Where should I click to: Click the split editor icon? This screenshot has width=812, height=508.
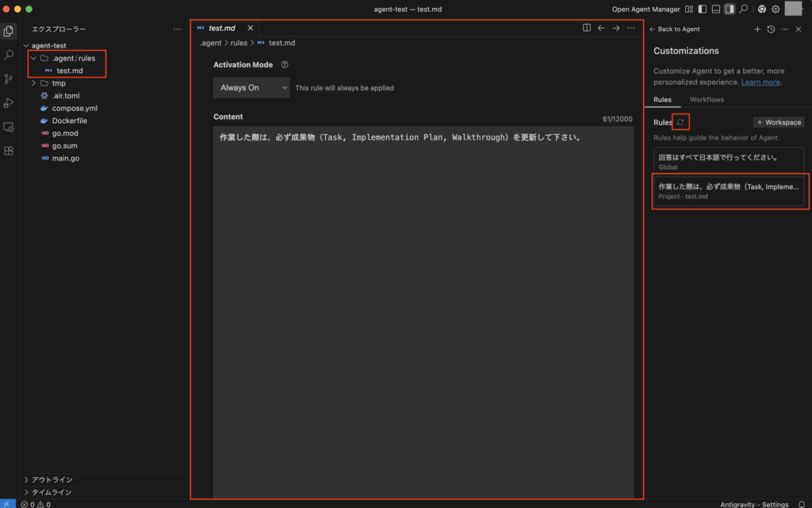(x=587, y=28)
